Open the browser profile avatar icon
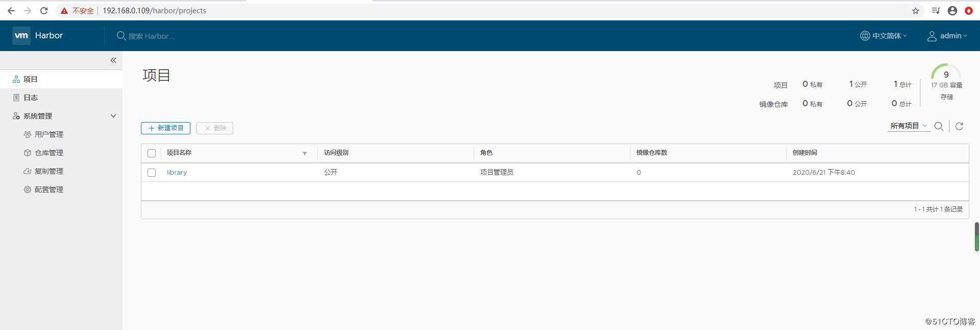The image size is (980, 330). [952, 11]
